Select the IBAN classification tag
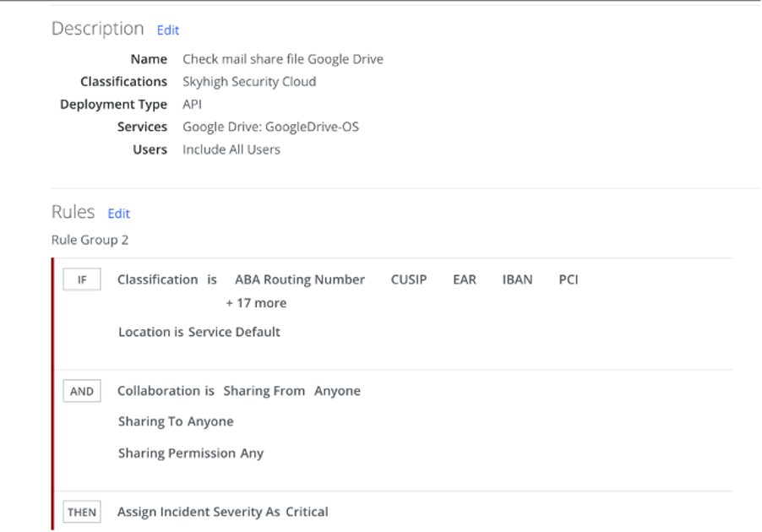This screenshot has height=532, width=762. (517, 280)
